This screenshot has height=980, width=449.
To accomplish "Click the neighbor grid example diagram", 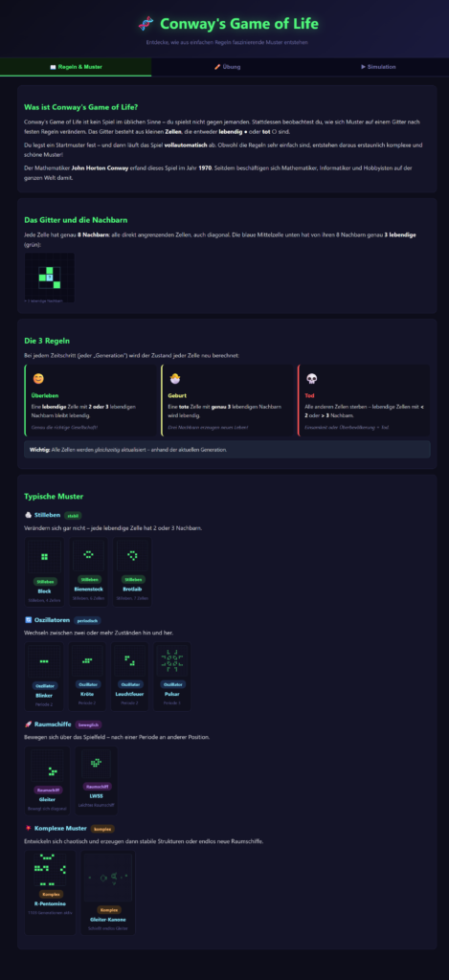I will tap(50, 276).
